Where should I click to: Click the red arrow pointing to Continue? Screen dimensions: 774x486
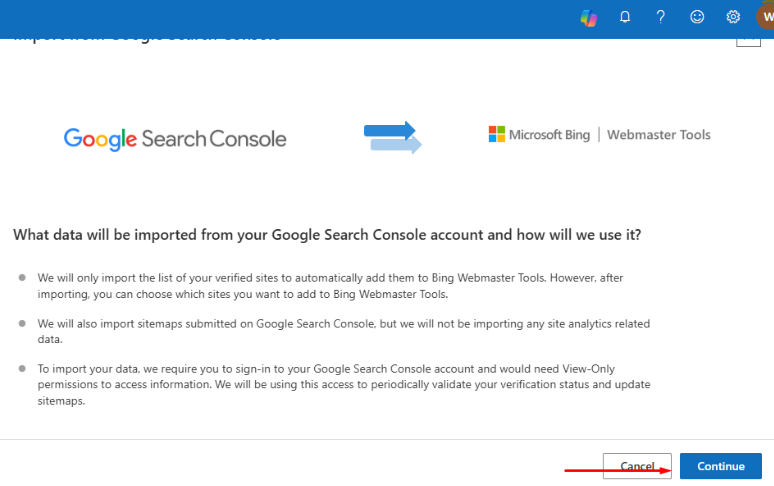617,467
